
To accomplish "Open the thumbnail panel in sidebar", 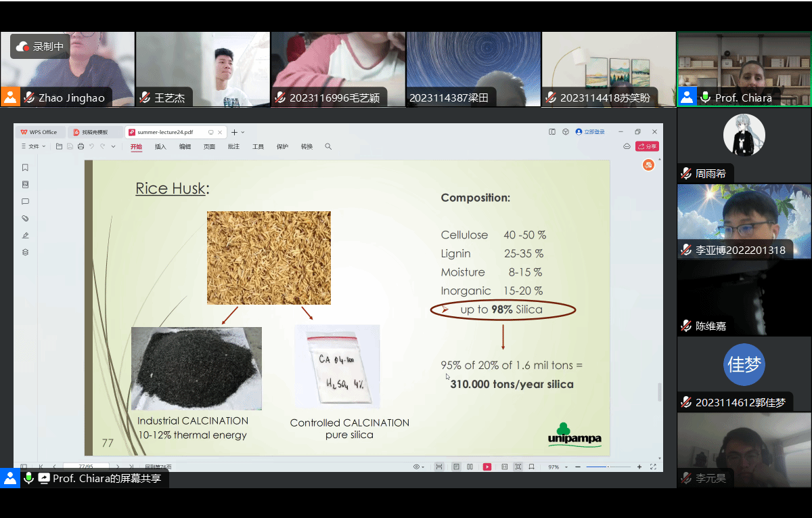I will click(x=25, y=184).
